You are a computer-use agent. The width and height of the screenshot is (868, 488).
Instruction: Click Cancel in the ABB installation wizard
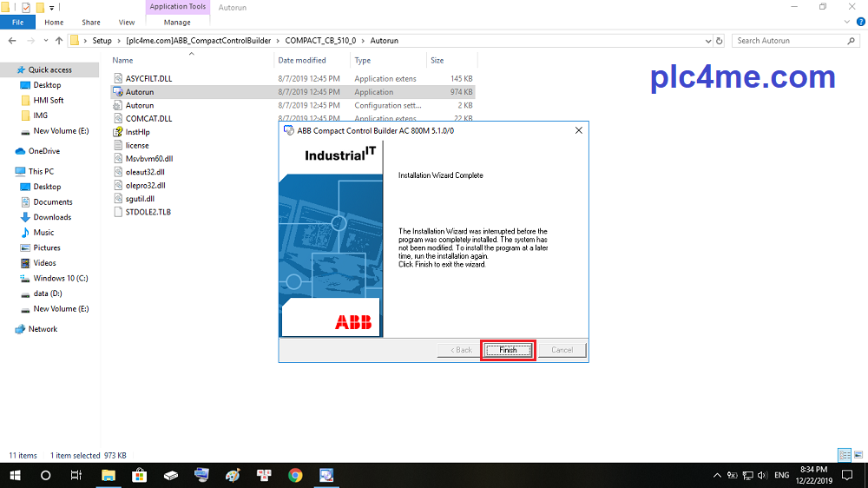[x=562, y=350]
